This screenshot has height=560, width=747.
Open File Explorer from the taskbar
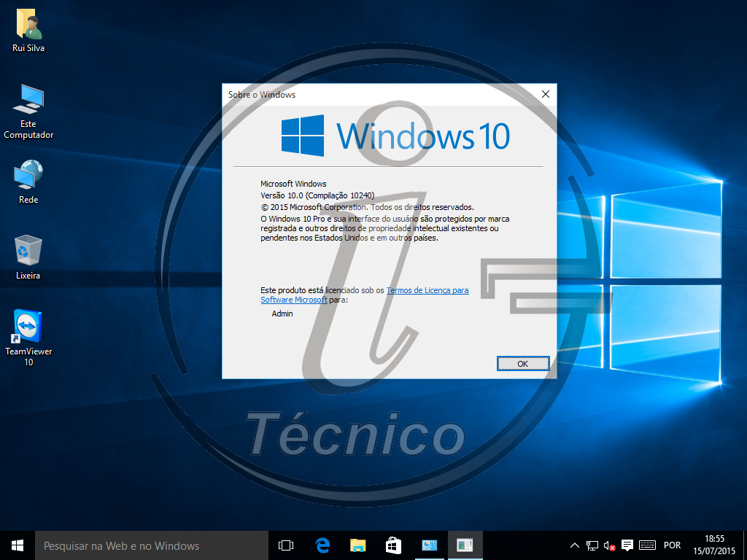tap(357, 545)
